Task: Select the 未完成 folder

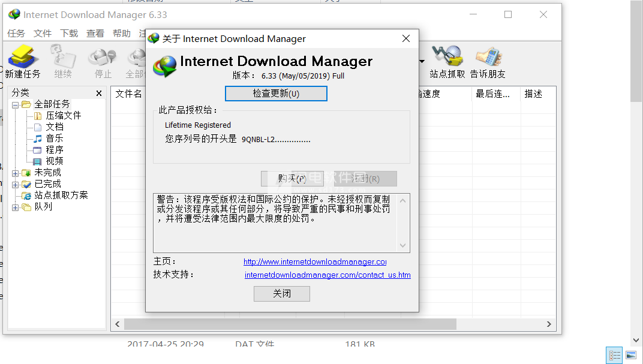Action: coord(47,173)
